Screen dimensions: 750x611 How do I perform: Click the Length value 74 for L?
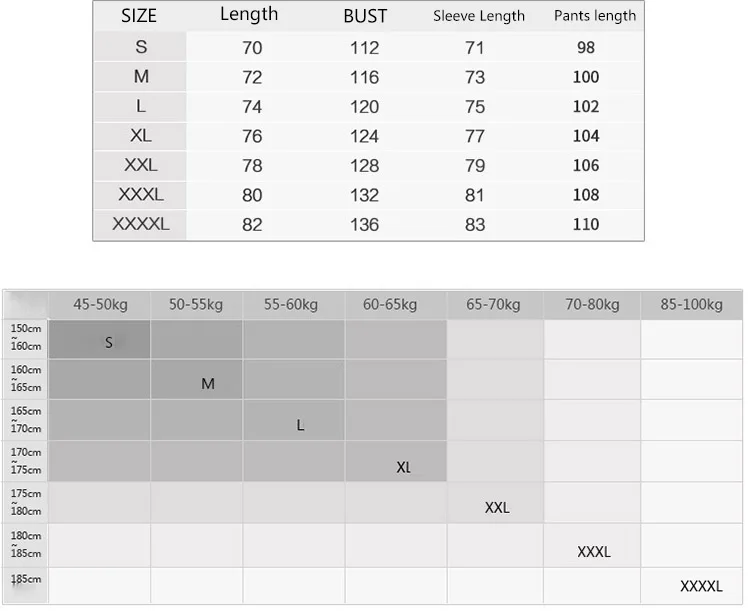pos(252,107)
